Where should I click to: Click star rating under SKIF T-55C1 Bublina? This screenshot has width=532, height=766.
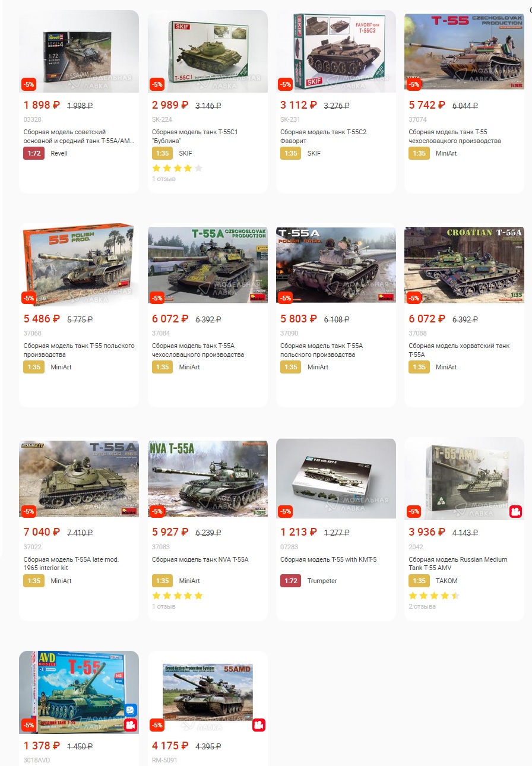[177, 168]
